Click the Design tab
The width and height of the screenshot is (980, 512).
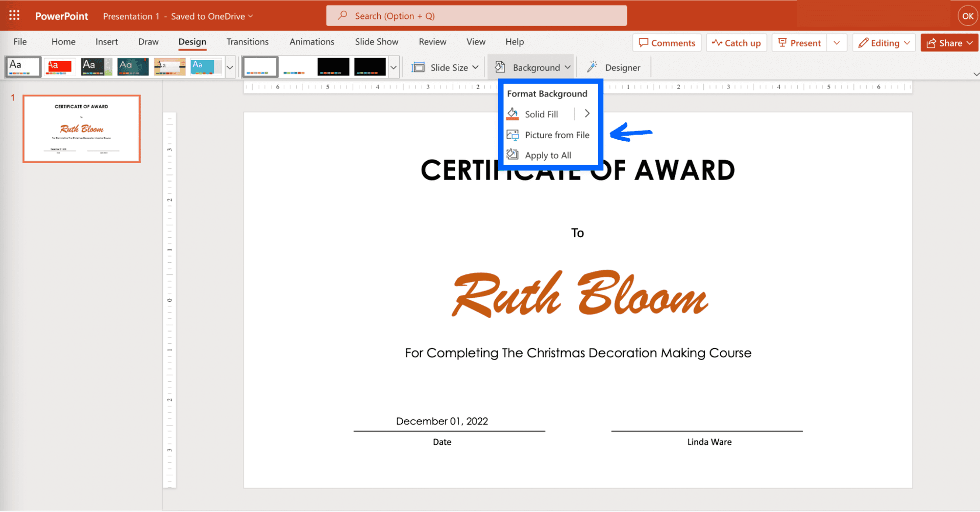(192, 42)
